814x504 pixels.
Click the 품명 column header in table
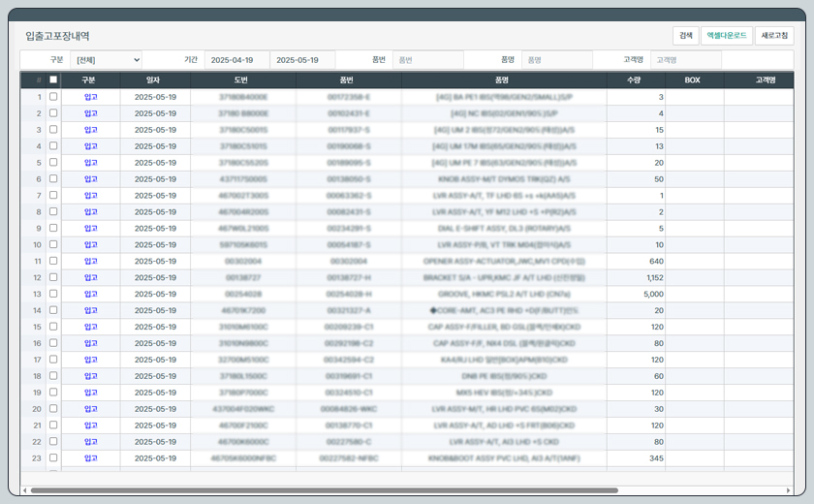(x=504, y=79)
